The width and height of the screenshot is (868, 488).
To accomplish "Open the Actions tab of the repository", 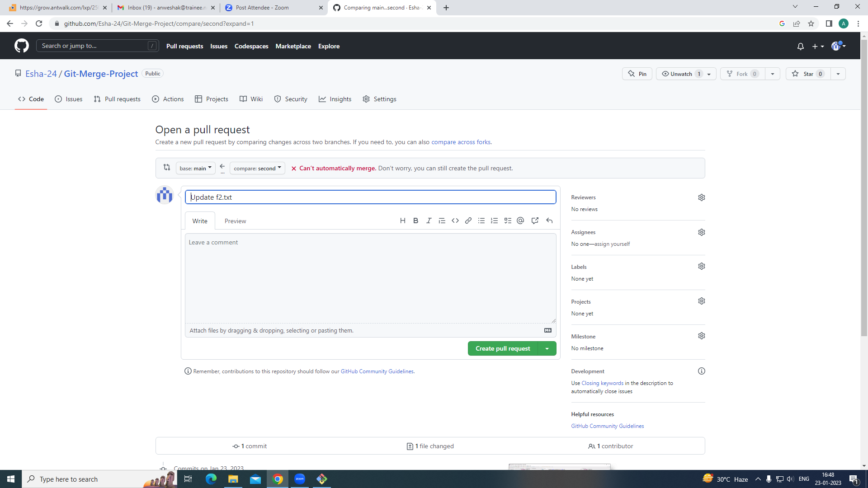I will 168,99.
